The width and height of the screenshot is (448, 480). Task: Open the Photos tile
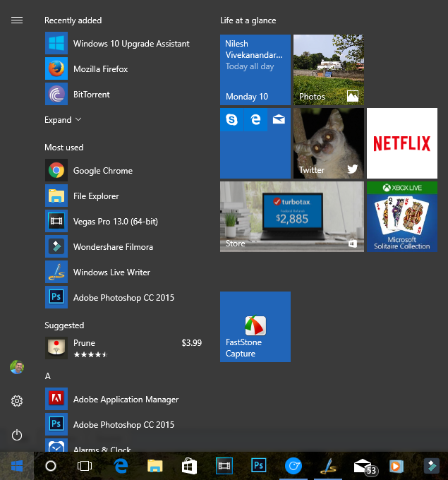[329, 70]
